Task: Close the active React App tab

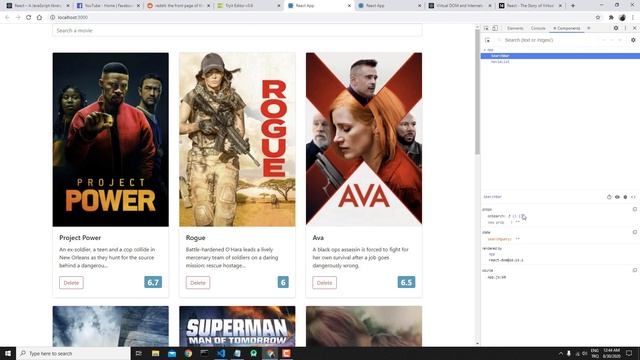Action: click(x=349, y=6)
